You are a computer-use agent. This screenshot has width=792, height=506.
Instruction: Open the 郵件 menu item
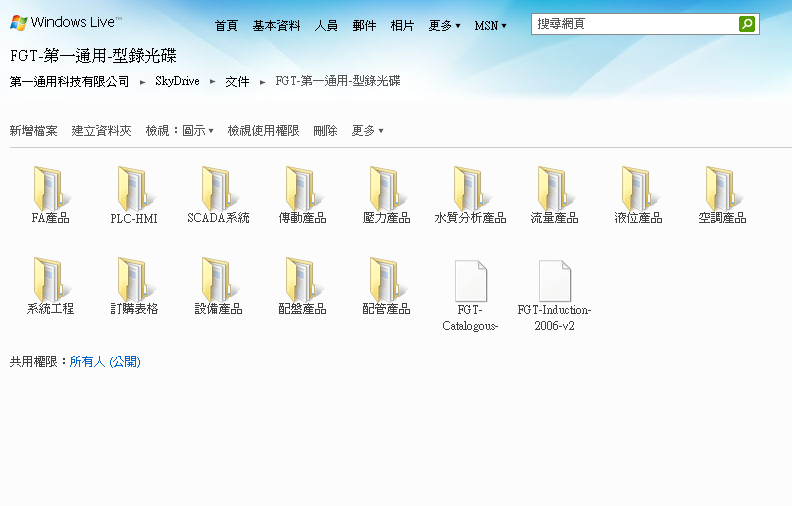point(364,26)
